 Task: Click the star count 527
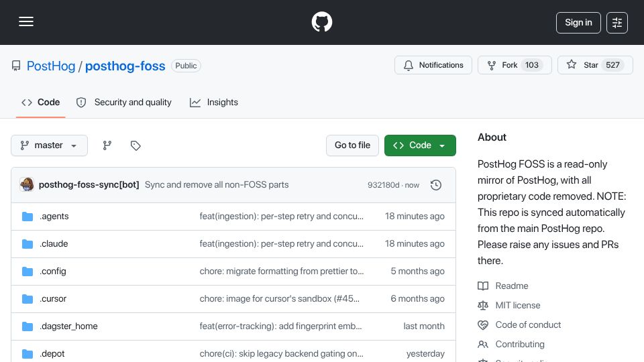(x=612, y=65)
